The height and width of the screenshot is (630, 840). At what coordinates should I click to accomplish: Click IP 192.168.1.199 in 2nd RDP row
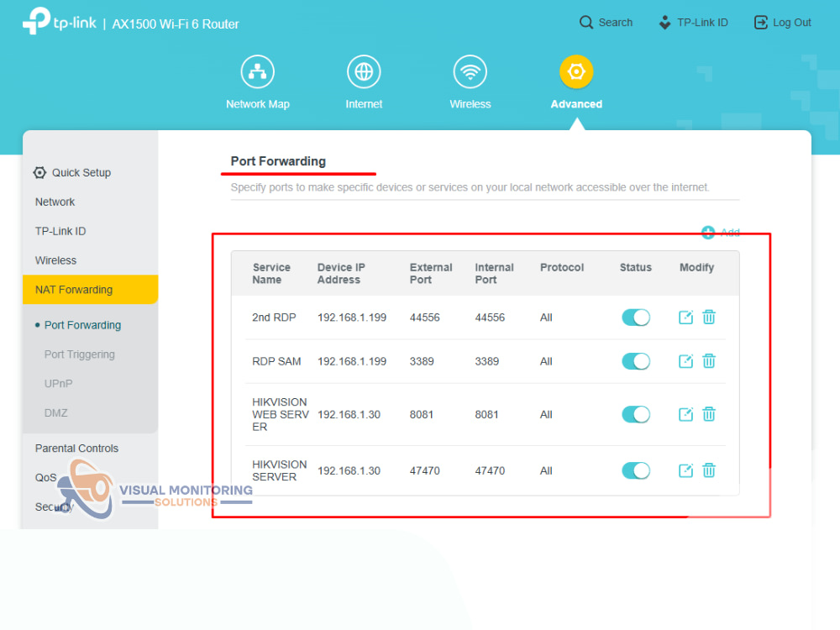coord(351,318)
